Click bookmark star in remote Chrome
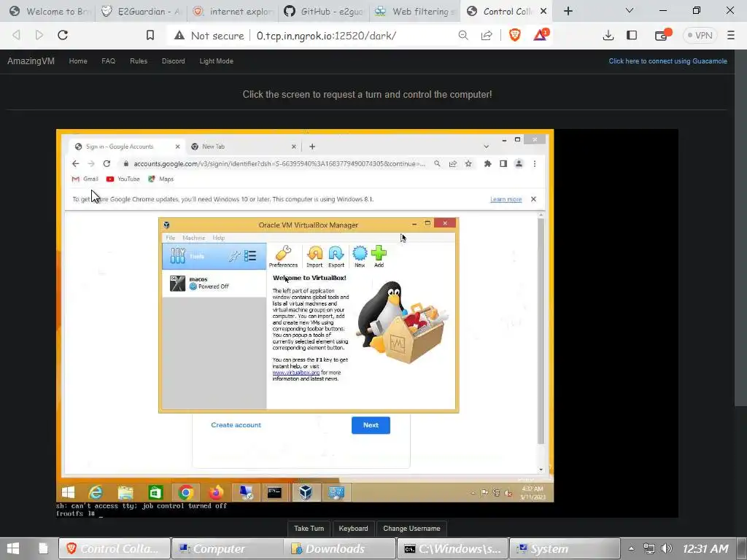 468,164
